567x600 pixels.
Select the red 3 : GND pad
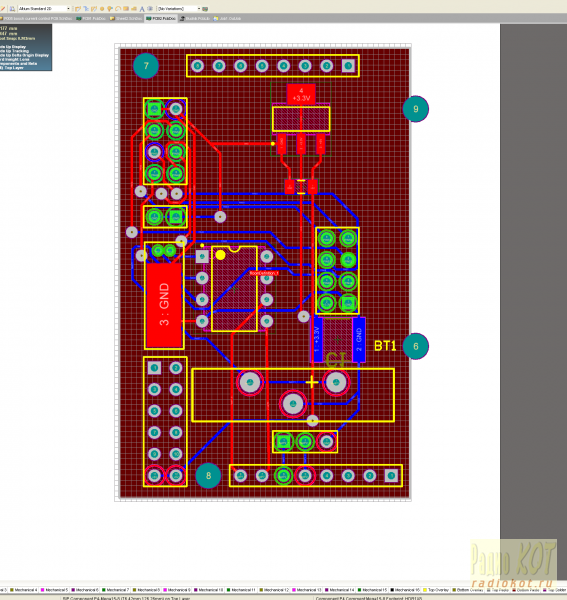[x=164, y=304]
